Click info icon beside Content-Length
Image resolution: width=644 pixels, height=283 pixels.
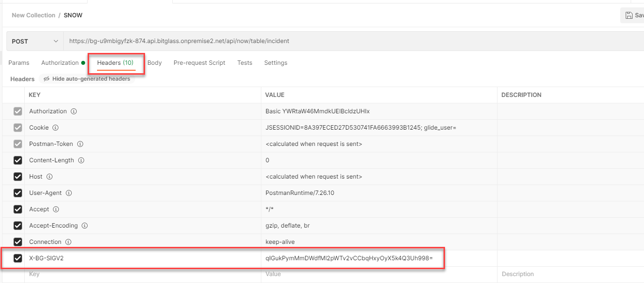81,160
